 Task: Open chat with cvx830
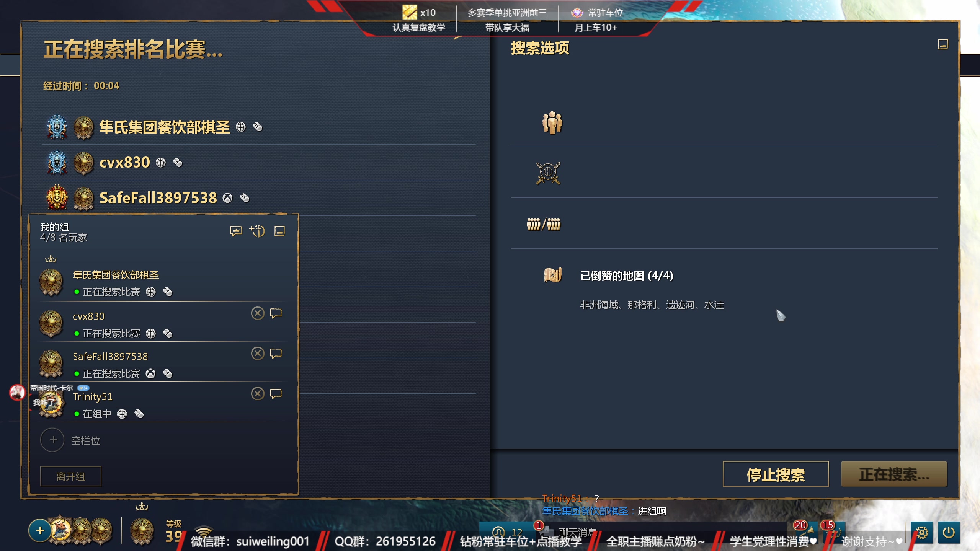click(276, 313)
